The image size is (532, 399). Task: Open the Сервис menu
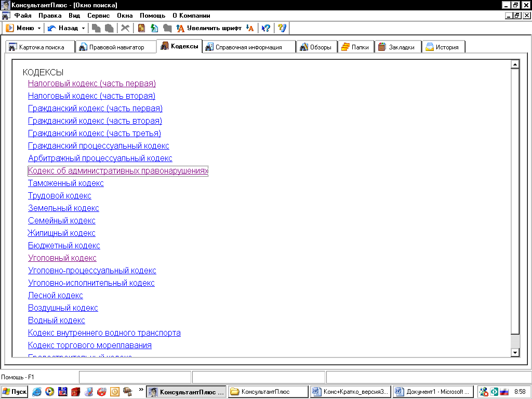click(98, 16)
